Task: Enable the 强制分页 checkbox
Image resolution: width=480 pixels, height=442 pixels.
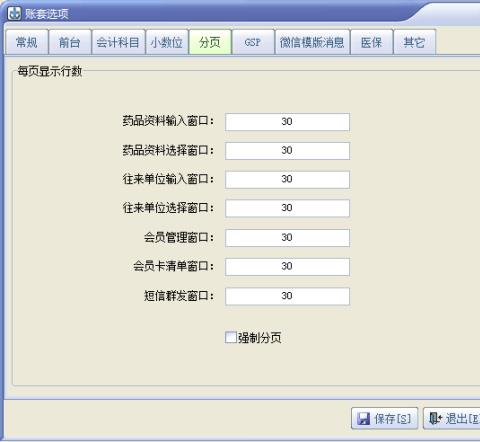Action: point(231,337)
